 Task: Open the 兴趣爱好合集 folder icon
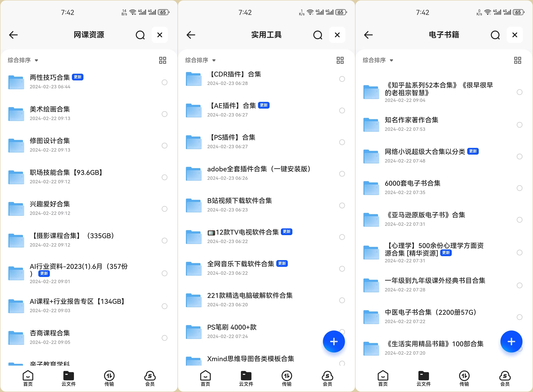click(x=16, y=209)
